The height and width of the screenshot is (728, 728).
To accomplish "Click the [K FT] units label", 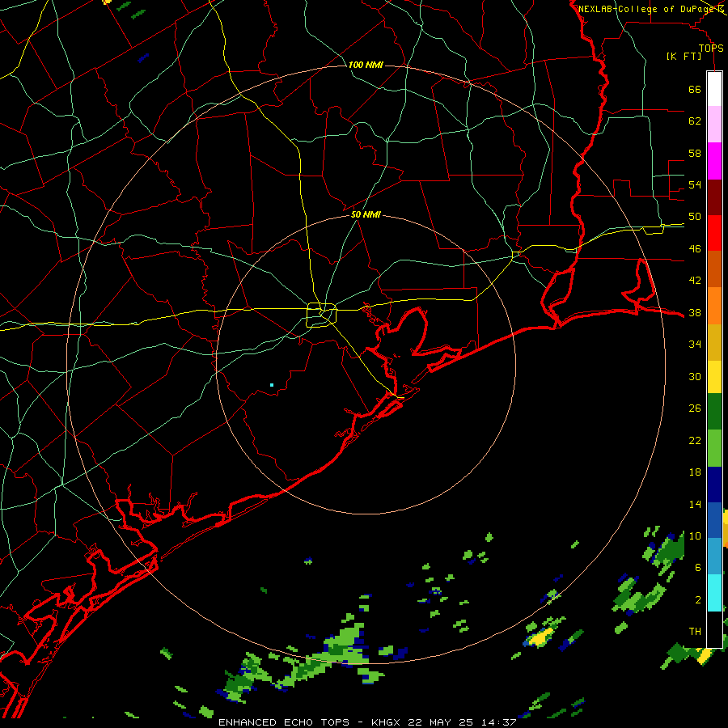I will pos(684,57).
